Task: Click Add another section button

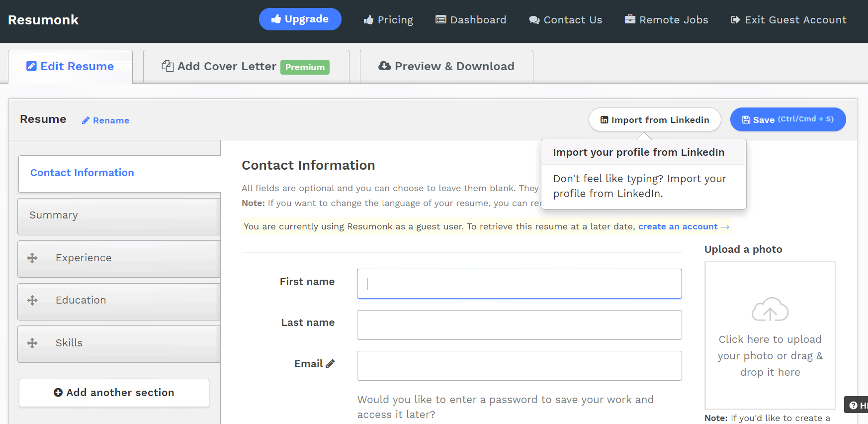Action: pyautogui.click(x=114, y=393)
